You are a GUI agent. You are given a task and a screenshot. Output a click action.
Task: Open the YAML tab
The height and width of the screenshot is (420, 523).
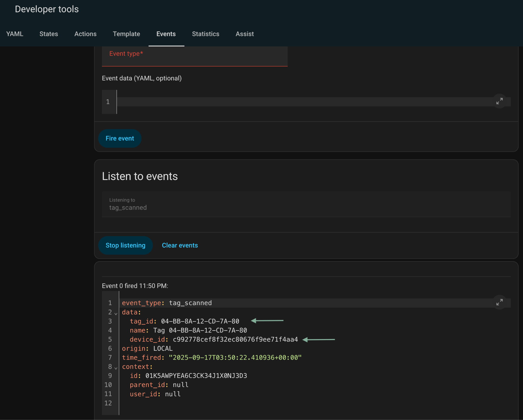point(15,34)
